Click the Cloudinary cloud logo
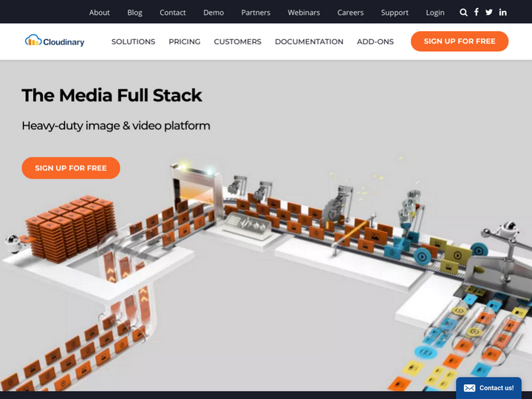The image size is (532, 399). coord(55,41)
